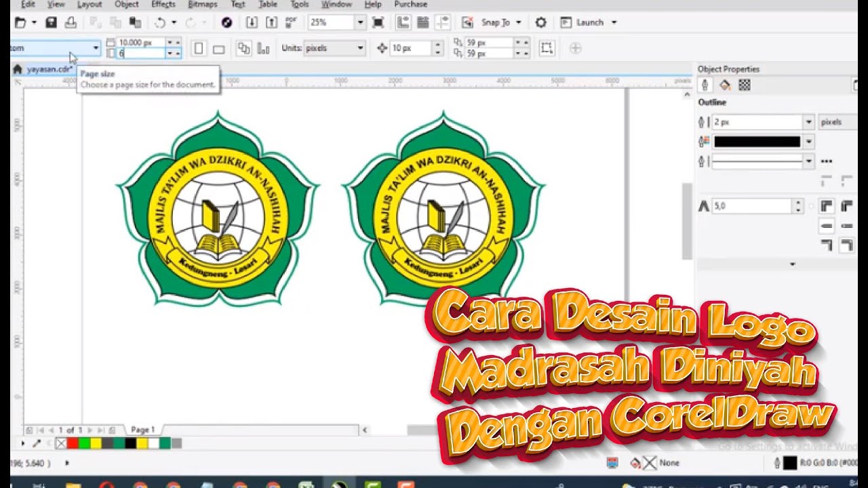This screenshot has height=488, width=868.
Task: Click the eyedropper icon in document palette
Action: [37, 443]
